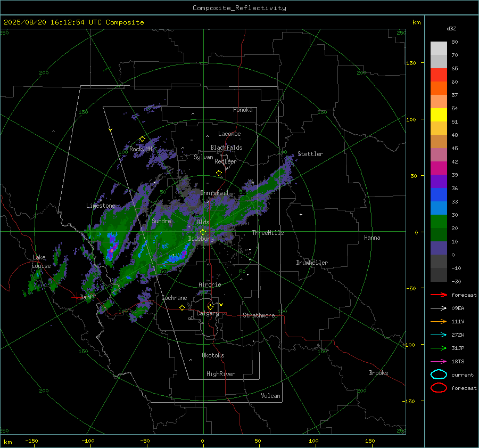479x448 pixels.
Task: Click the ThreeHills label
Action: click(268, 233)
